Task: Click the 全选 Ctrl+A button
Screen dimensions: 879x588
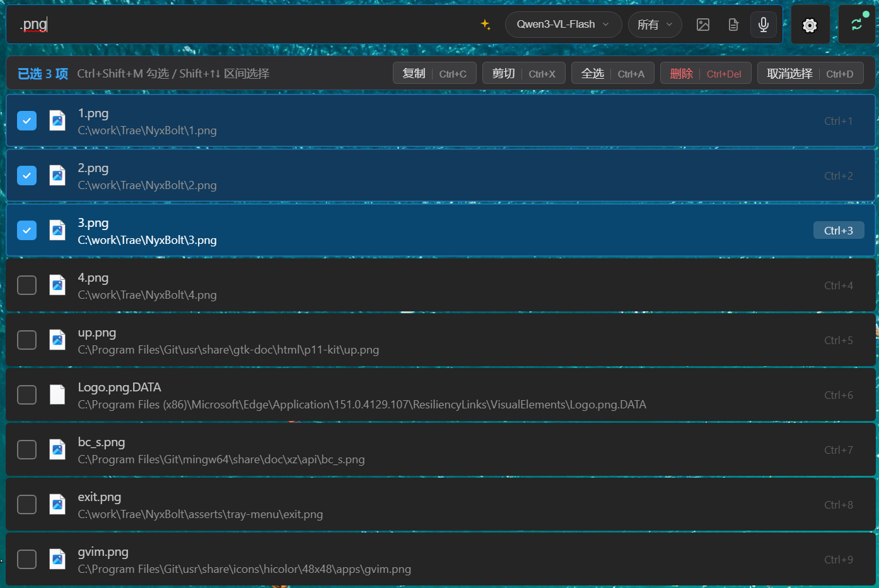Action: (612, 73)
